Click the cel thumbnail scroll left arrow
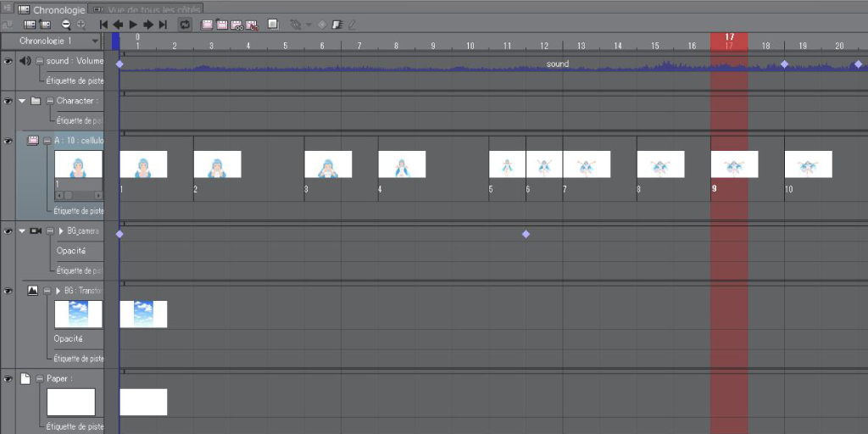Image resolution: width=868 pixels, height=434 pixels. tap(58, 195)
